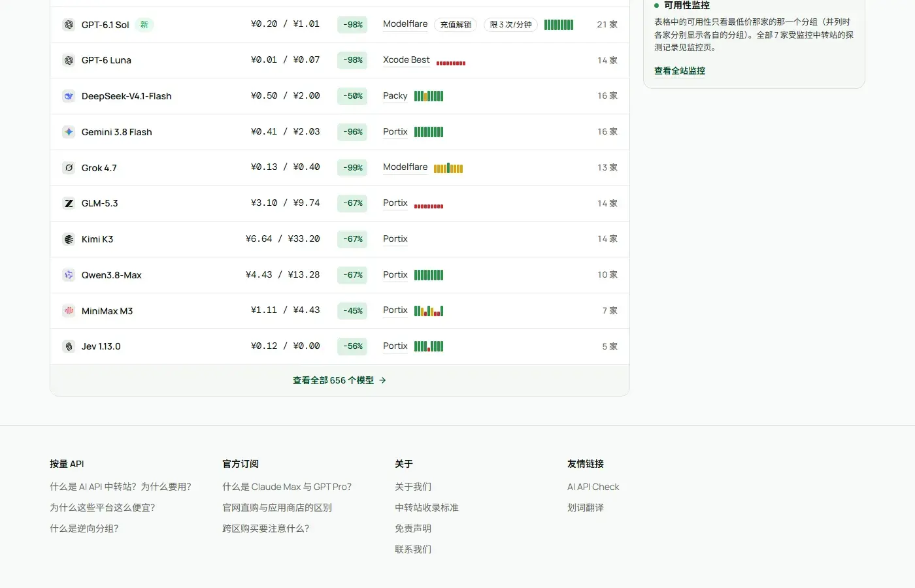Click availability bars in GPT-6.1 Sol row
The height and width of the screenshot is (588, 915).
(559, 25)
